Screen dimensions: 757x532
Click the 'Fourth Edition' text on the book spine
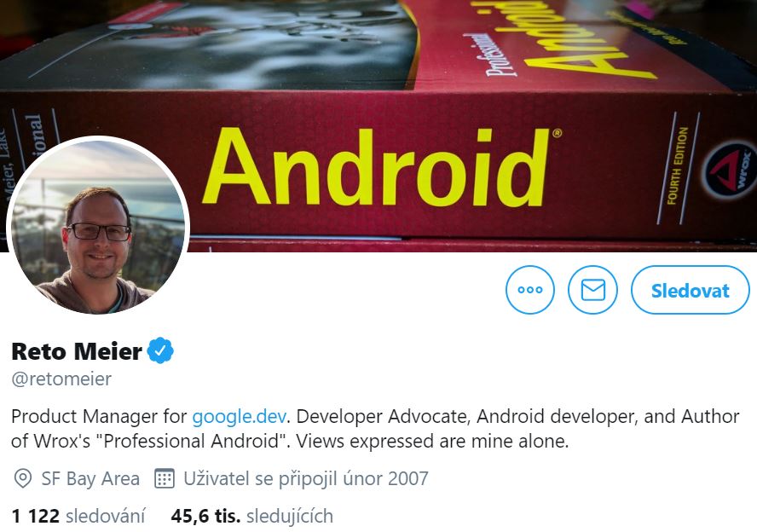pos(676,165)
